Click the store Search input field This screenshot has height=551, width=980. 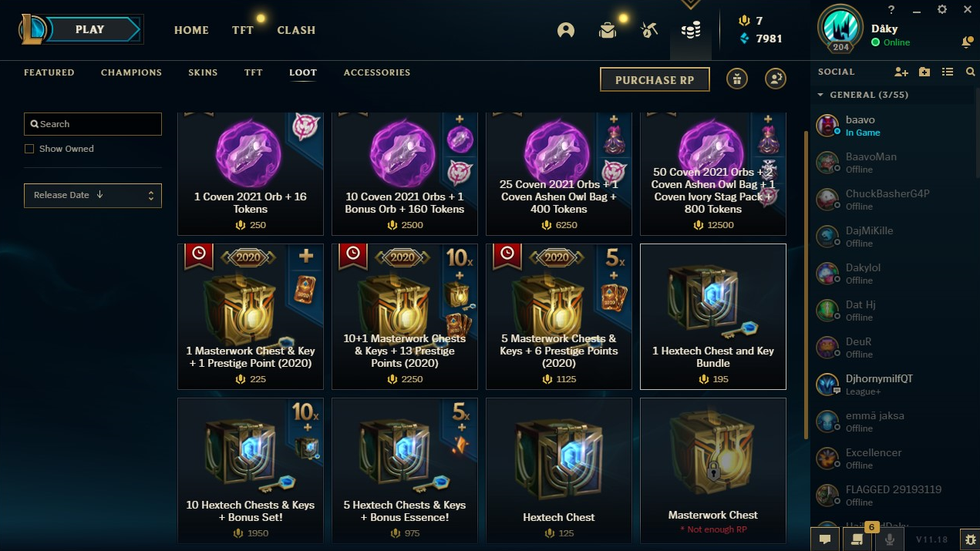point(93,124)
